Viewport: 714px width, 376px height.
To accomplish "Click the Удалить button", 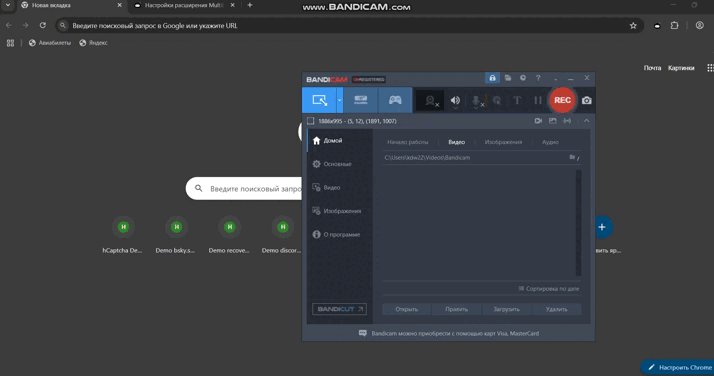I will coord(556,309).
